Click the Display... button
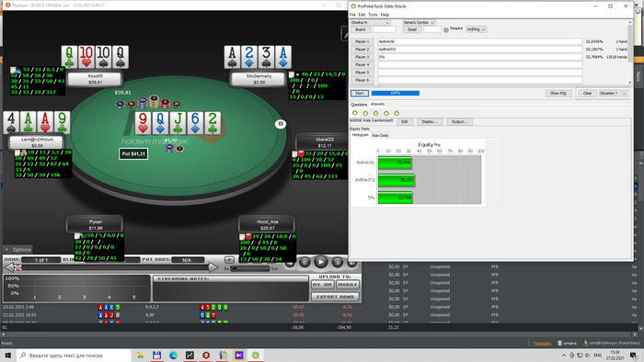The width and height of the screenshot is (644, 362). point(430,122)
